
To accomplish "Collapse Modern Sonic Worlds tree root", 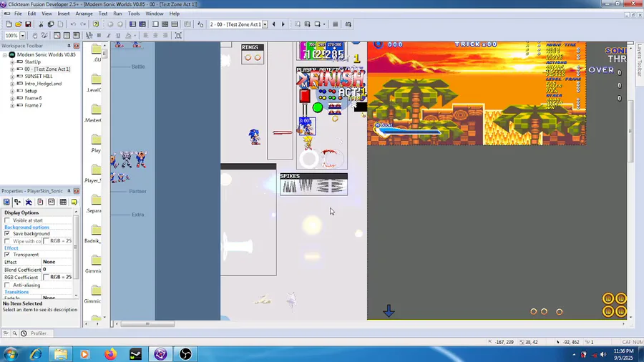I will [x=5, y=54].
